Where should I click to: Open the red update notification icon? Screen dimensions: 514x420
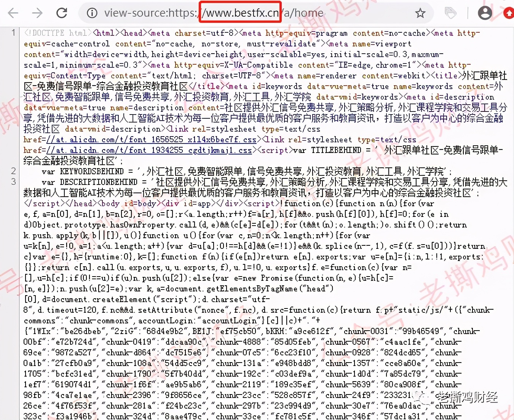pos(509,13)
